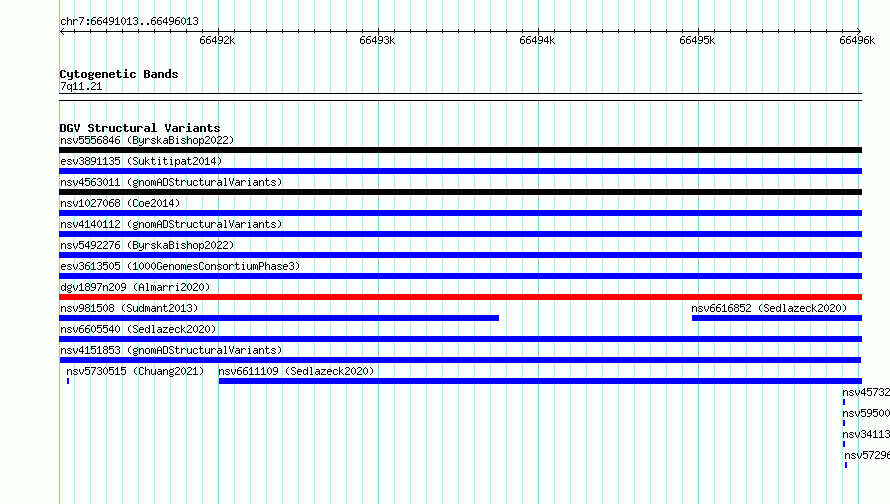This screenshot has height=504, width=890.
Task: Click the nsv981508 (Sudmant2013) label
Action: tap(129, 308)
